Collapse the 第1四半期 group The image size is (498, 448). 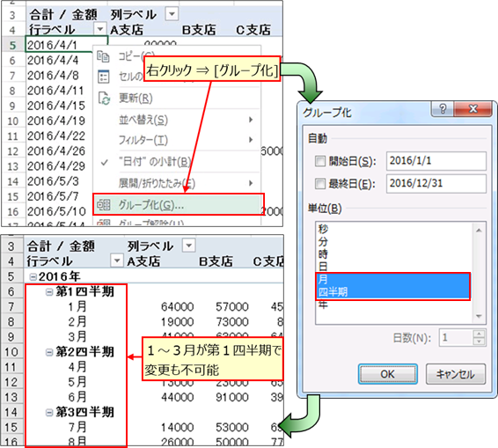pos(49,291)
